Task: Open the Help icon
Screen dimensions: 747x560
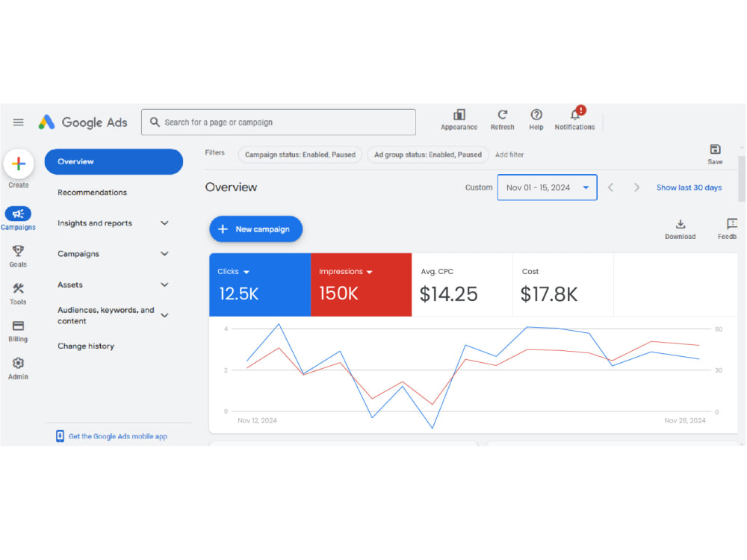Action: tap(536, 115)
